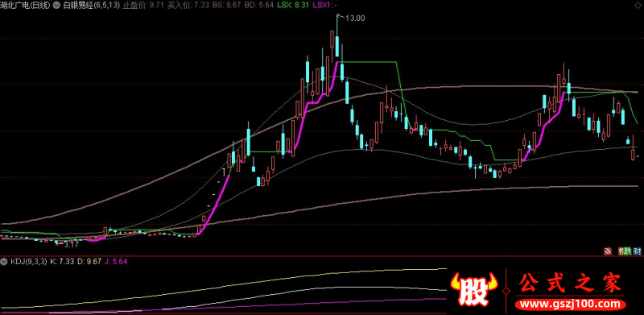Click the KDJ purple J: 5.64 value

point(116,261)
